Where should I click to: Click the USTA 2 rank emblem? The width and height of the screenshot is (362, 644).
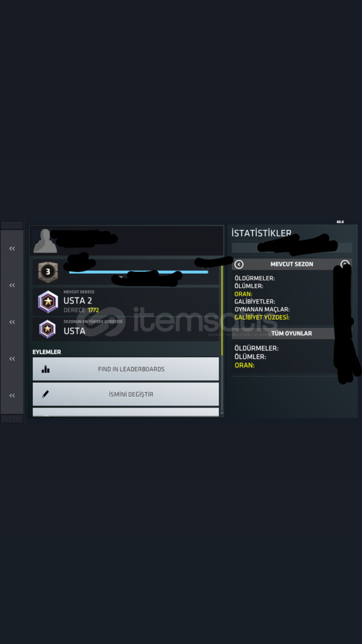coord(48,302)
